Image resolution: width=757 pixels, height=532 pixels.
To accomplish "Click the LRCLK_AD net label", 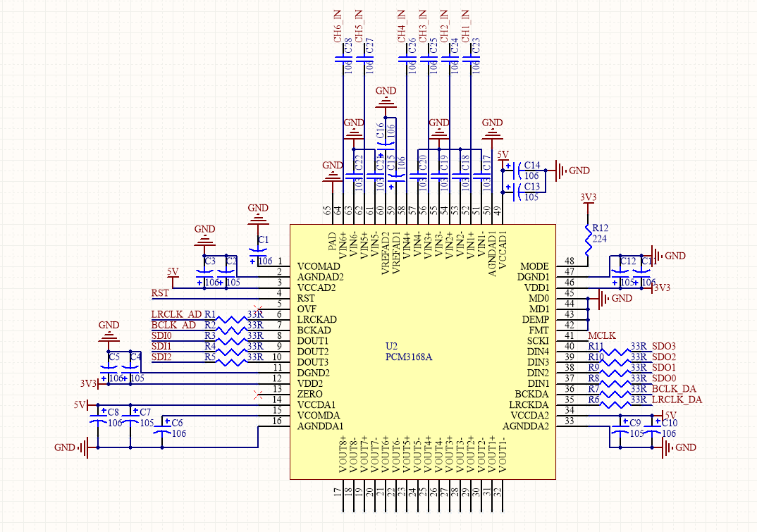I will click(176, 314).
